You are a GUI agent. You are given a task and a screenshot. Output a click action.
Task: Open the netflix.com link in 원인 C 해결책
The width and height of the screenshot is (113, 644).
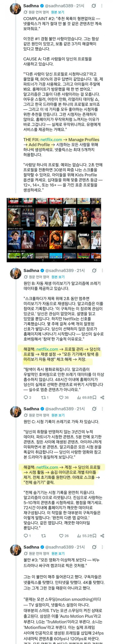tap(47, 467)
